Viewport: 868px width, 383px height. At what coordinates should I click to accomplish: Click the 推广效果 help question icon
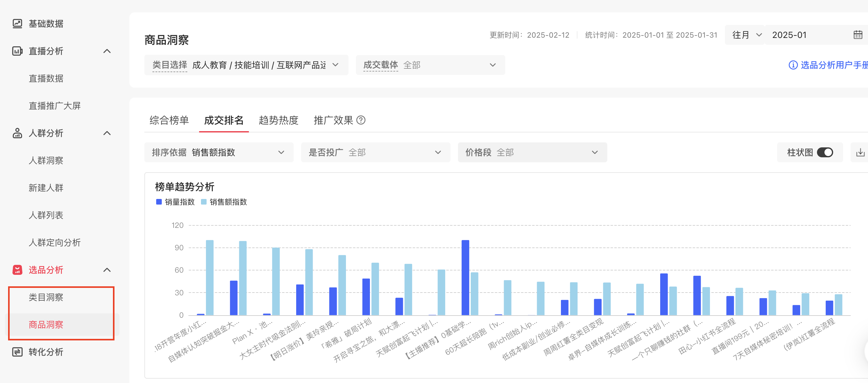[x=361, y=120]
